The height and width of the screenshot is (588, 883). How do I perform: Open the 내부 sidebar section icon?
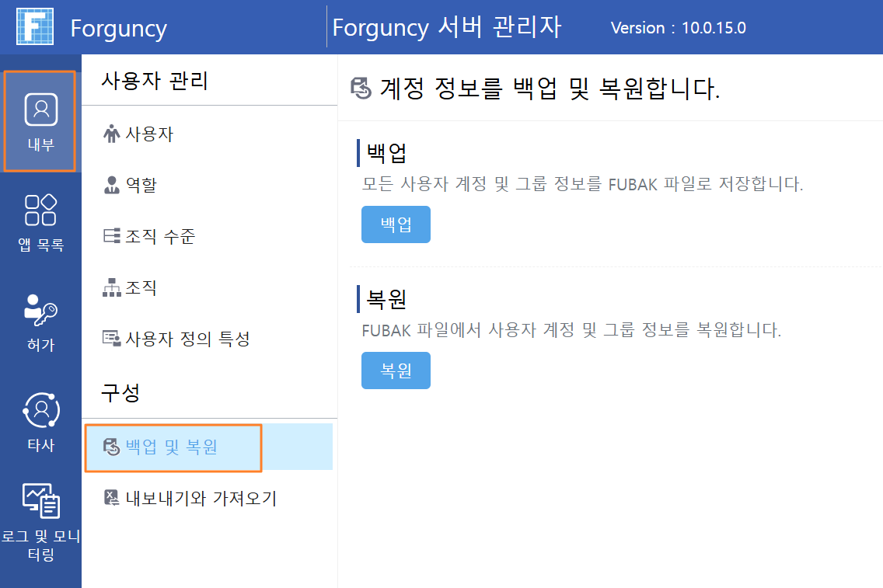[40, 110]
